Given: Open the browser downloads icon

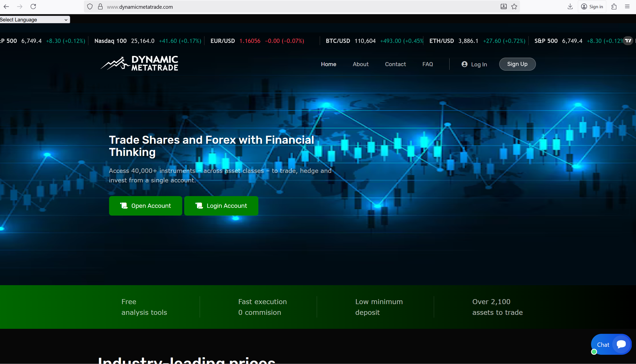Looking at the screenshot, I should point(570,6).
